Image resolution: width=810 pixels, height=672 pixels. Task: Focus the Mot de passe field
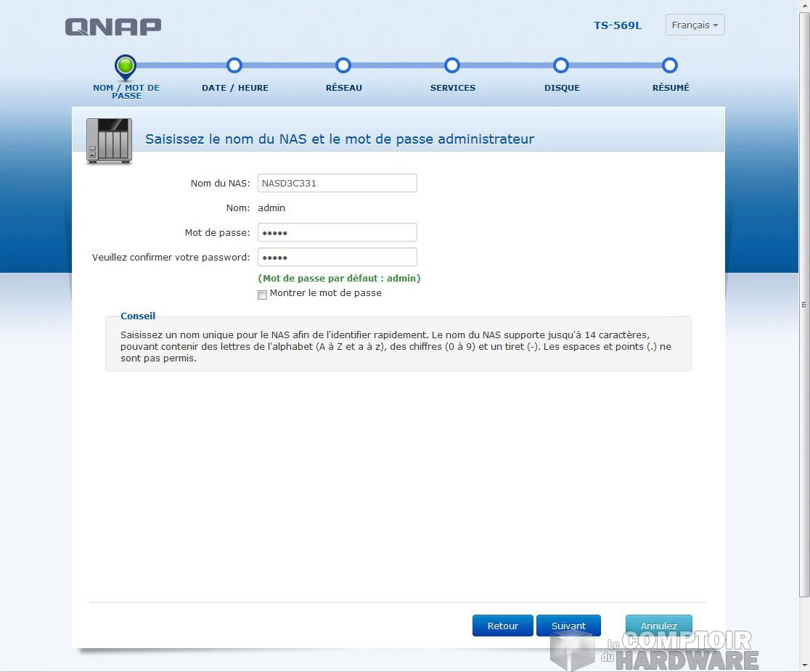point(337,232)
